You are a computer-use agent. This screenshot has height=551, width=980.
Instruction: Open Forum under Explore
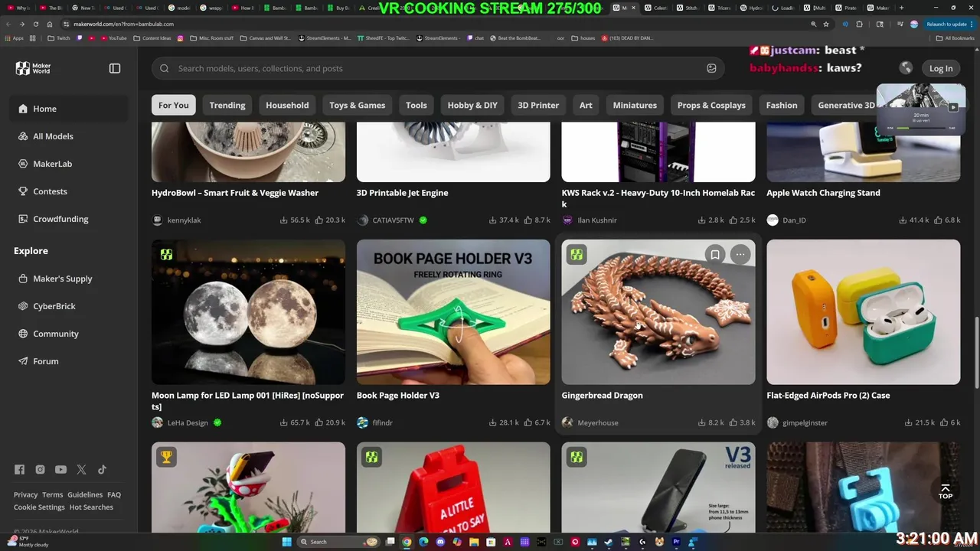tap(69, 361)
